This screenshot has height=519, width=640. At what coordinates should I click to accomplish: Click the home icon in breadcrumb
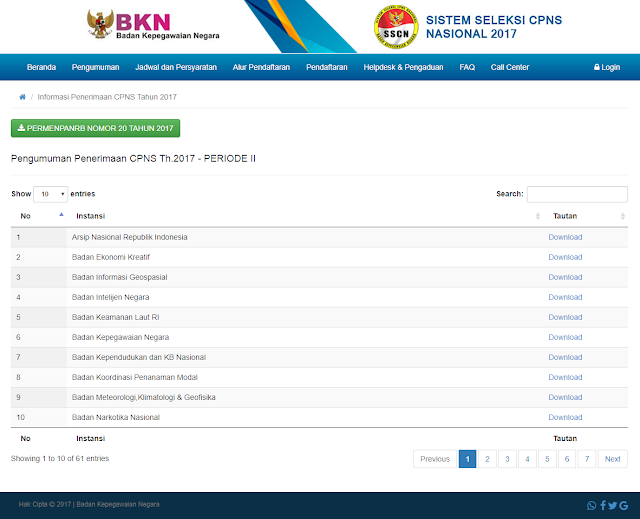[x=22, y=97]
